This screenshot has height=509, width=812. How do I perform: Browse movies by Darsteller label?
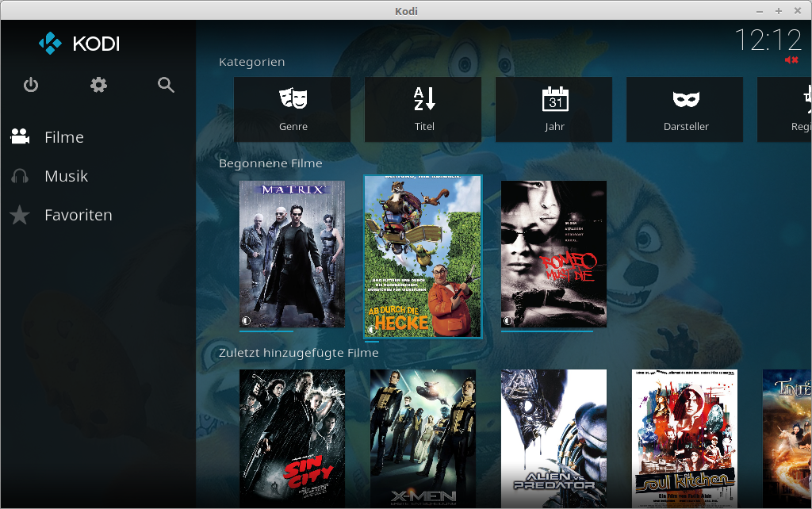click(x=686, y=126)
